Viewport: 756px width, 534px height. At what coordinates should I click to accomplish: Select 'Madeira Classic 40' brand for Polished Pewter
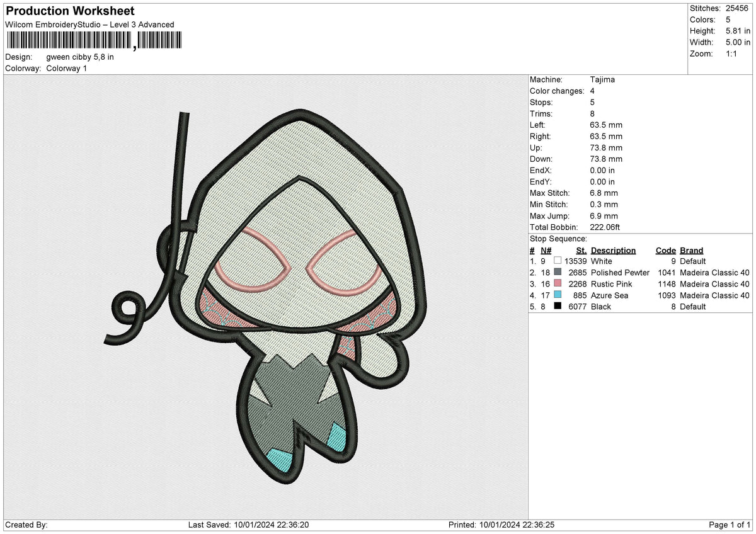coord(714,273)
